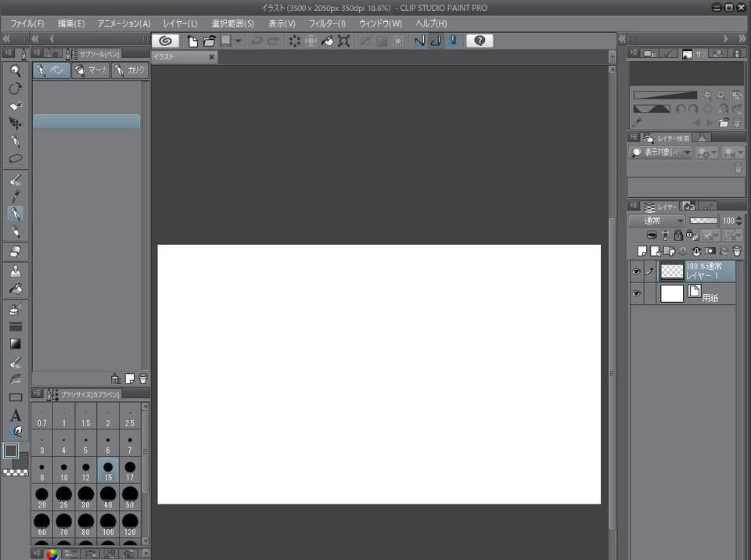Open the 通常 blending mode dropdown
Viewport: 751px width, 560px height.
click(656, 221)
